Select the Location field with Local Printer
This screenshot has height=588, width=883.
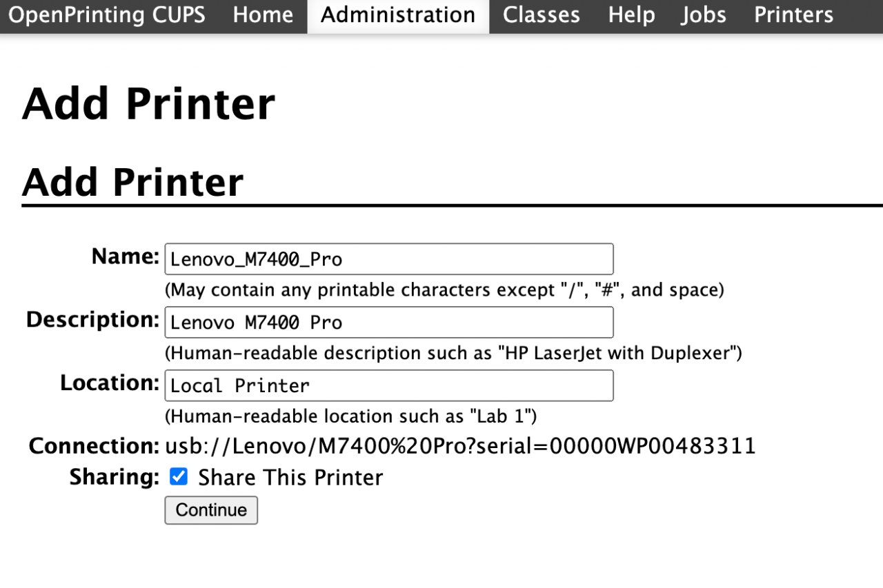click(389, 386)
